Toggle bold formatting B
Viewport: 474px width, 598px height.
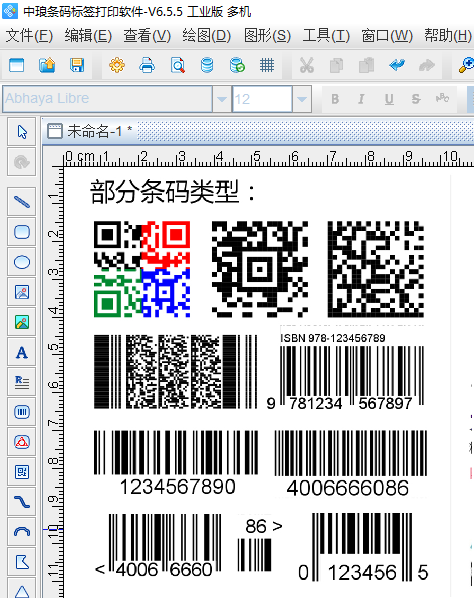pos(335,99)
